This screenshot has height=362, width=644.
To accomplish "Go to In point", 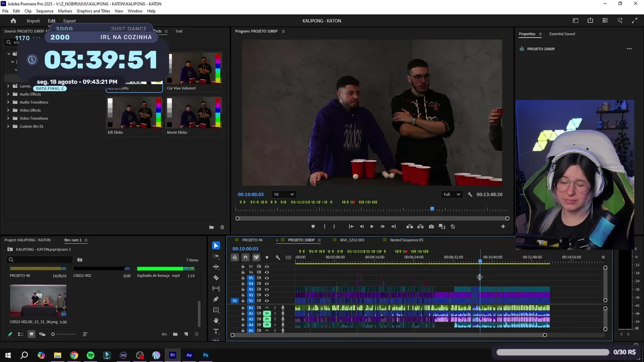I will 351,226.
